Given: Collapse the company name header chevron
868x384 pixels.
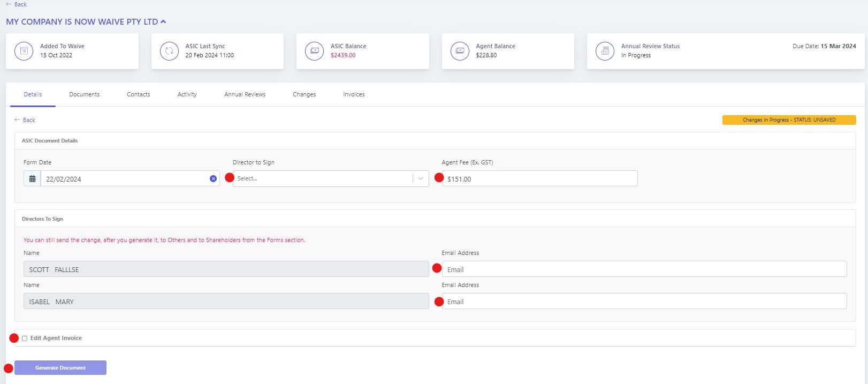Looking at the screenshot, I should pyautogui.click(x=163, y=22).
